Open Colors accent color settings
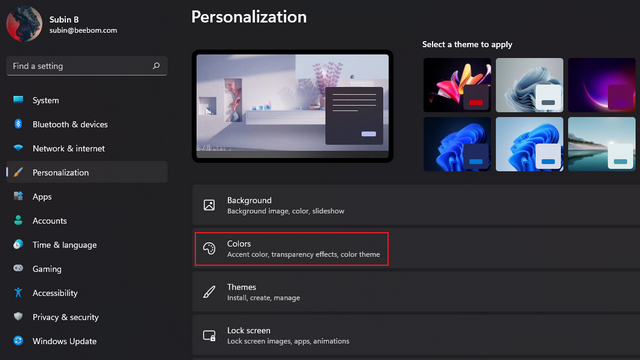This screenshot has height=360, width=640. coord(416,248)
